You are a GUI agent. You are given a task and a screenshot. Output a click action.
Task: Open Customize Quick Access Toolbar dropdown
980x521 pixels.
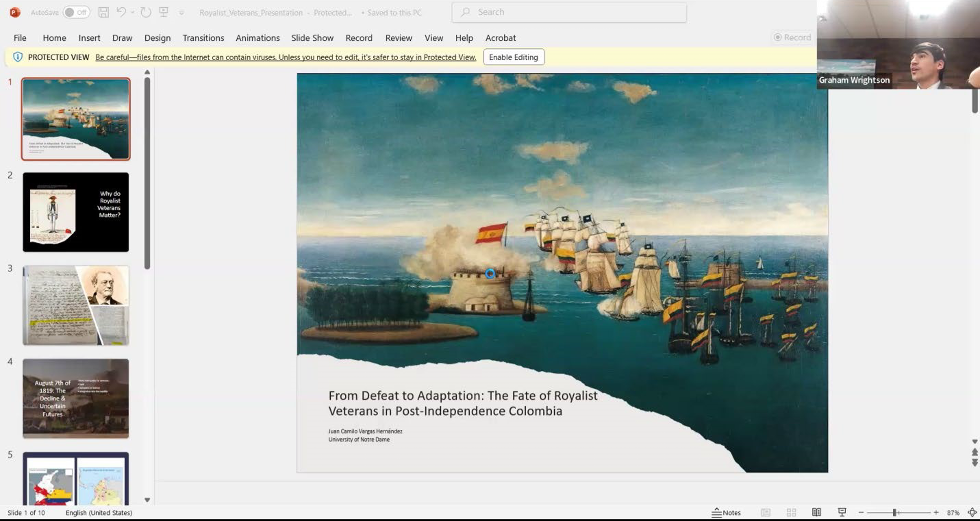coord(181,13)
